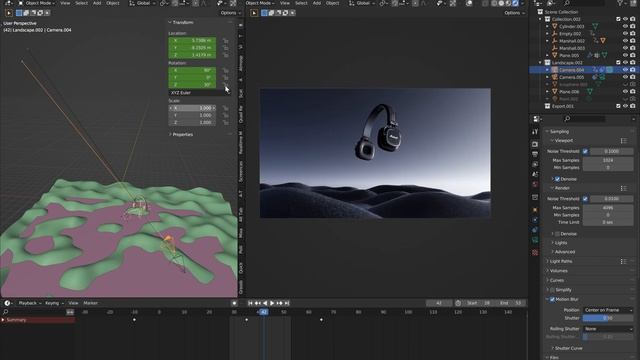The width and height of the screenshot is (640, 360).
Task: Click the Viewport sampling presets icon
Action: 623,141
